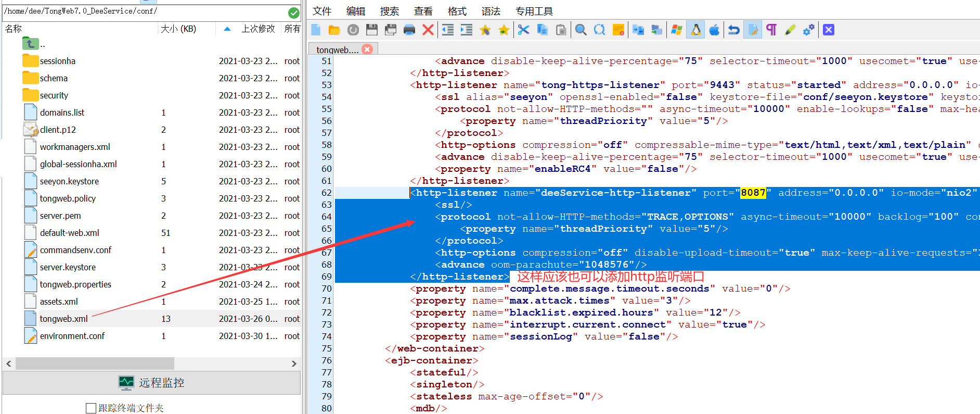This screenshot has width=980, height=414.
Task: Open the 编辑 menu
Action: tap(356, 11)
